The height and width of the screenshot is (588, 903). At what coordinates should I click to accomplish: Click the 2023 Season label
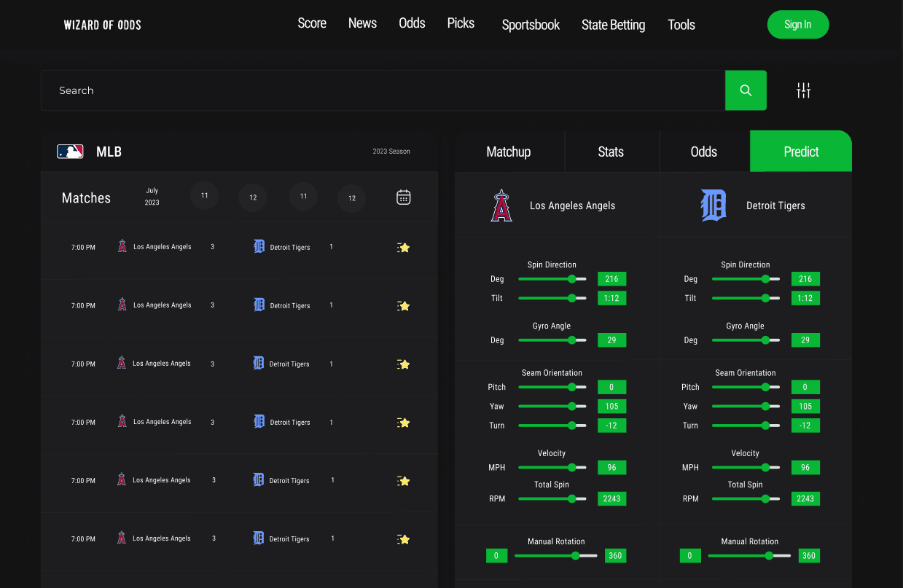[391, 152]
